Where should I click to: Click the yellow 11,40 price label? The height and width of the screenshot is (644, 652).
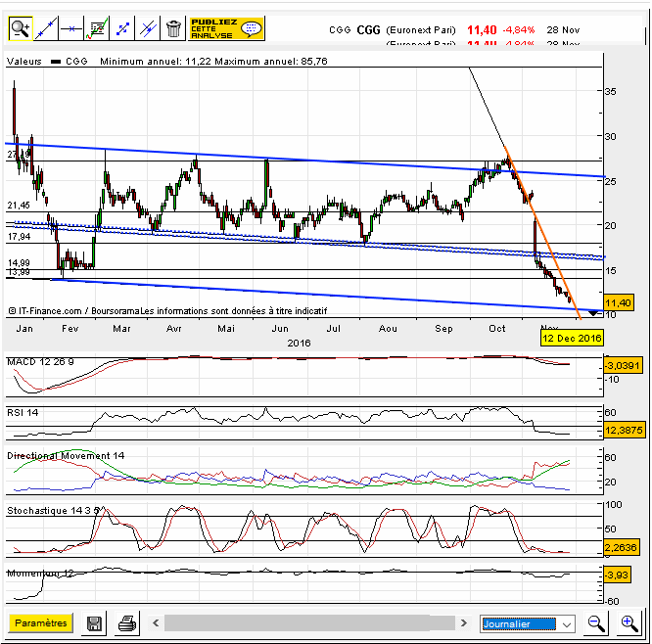620,304
